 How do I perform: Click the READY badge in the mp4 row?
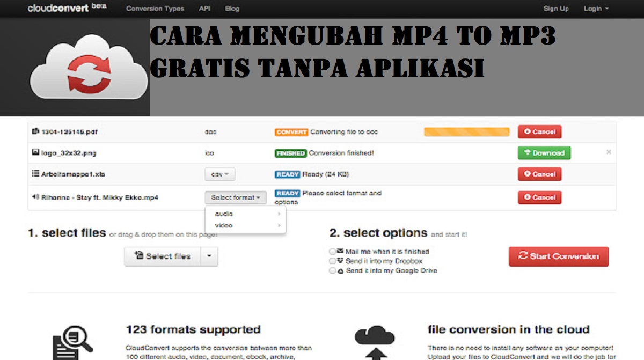pos(287,193)
